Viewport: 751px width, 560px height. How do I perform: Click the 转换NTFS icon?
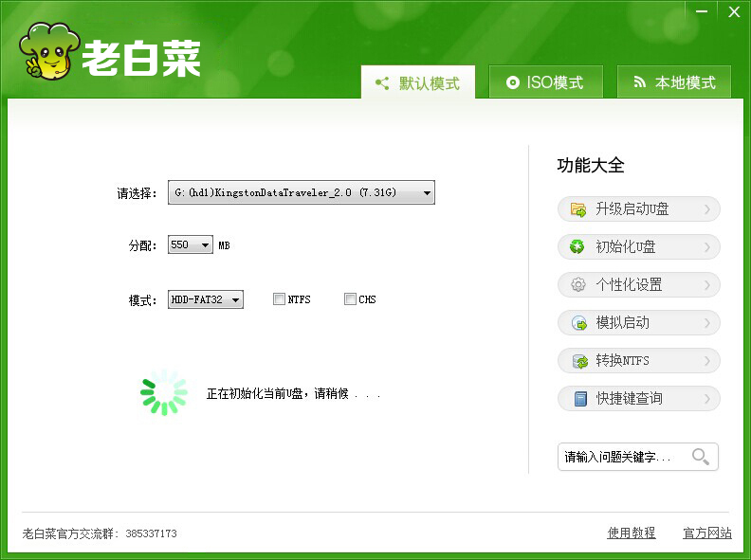577,361
